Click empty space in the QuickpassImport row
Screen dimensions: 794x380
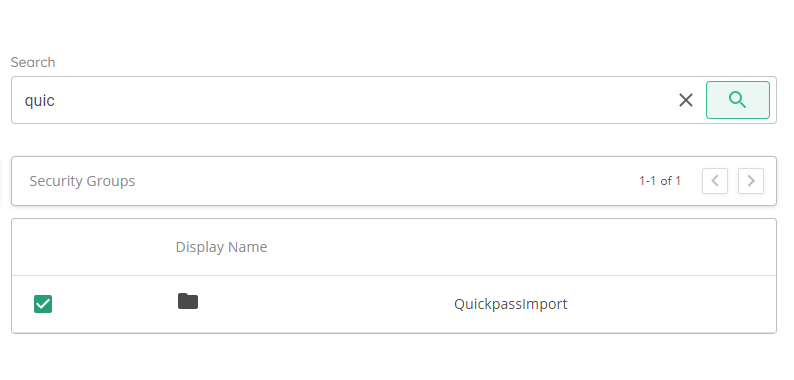pyautogui.click(x=668, y=304)
